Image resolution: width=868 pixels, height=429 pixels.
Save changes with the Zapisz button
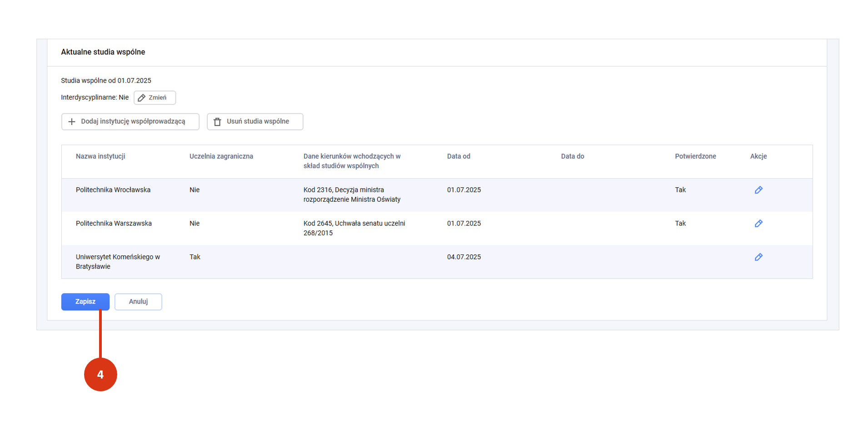pyautogui.click(x=85, y=302)
